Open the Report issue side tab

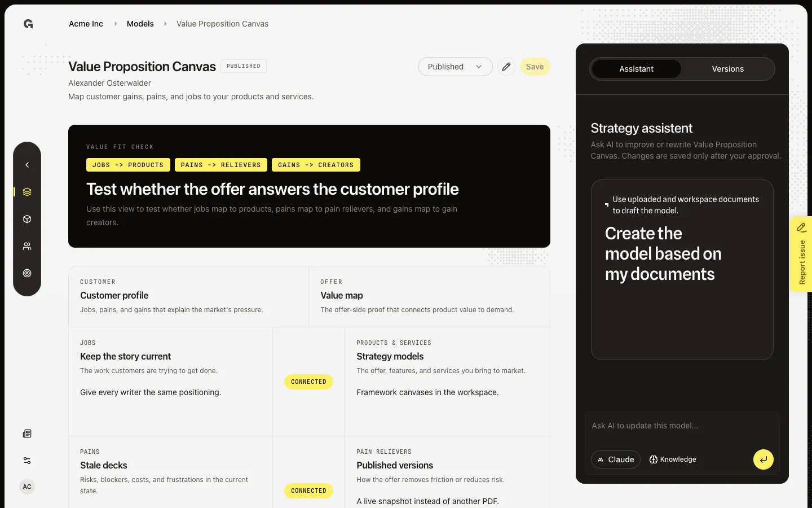[801, 254]
